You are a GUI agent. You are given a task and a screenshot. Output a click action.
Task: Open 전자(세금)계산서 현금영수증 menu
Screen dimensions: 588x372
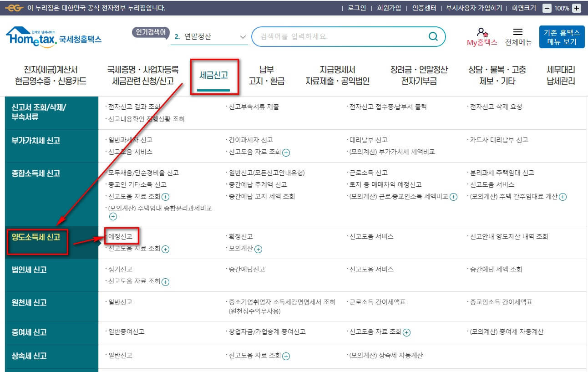point(51,76)
